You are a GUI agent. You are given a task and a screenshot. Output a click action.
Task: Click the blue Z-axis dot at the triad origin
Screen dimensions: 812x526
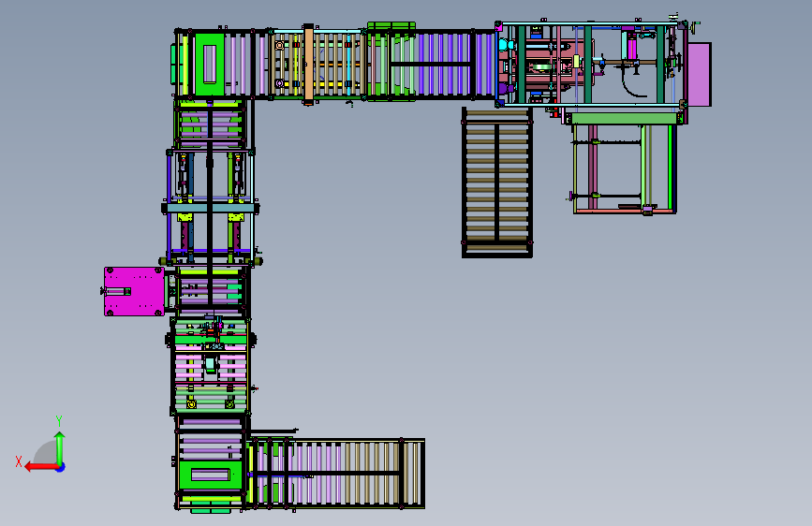coord(61,467)
